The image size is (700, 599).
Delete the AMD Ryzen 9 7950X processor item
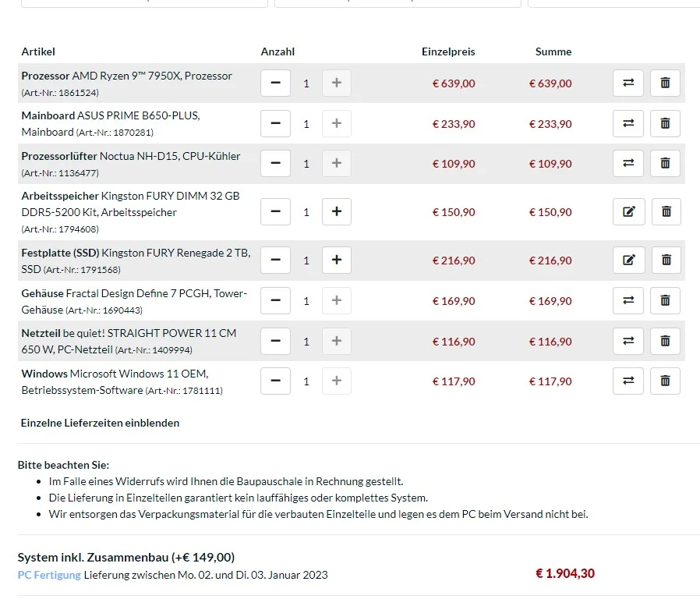pos(665,83)
